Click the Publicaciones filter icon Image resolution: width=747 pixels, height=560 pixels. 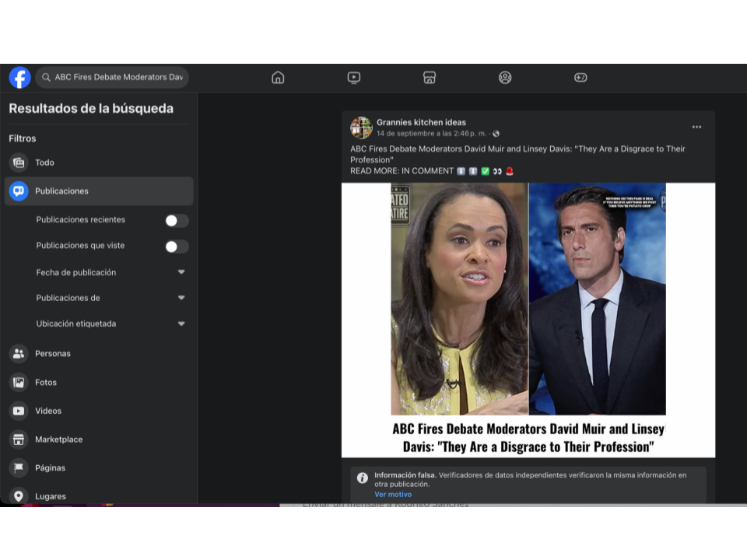coord(19,191)
